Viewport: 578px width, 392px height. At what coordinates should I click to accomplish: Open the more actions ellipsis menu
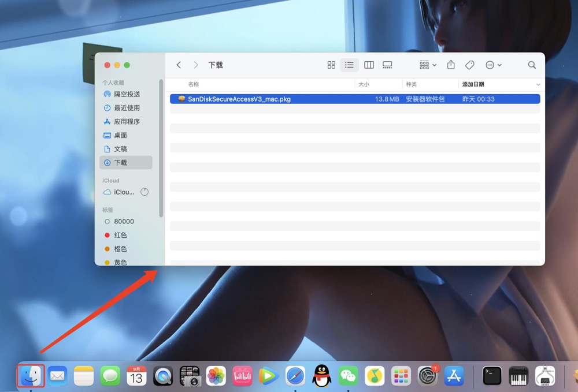(493, 65)
